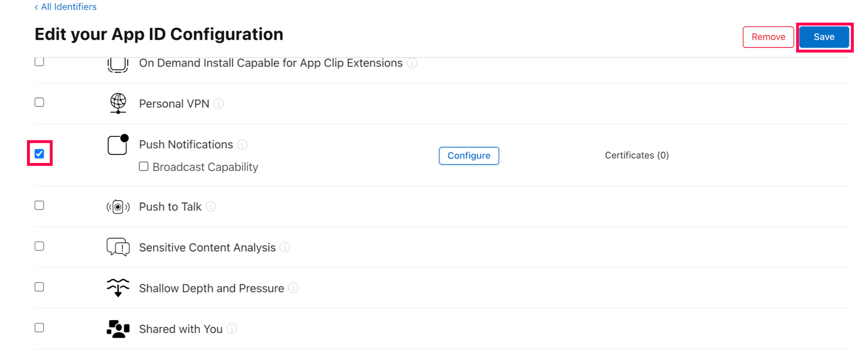Click the Push to Talk walkie-talkie icon
The image size is (868, 353).
[118, 207]
